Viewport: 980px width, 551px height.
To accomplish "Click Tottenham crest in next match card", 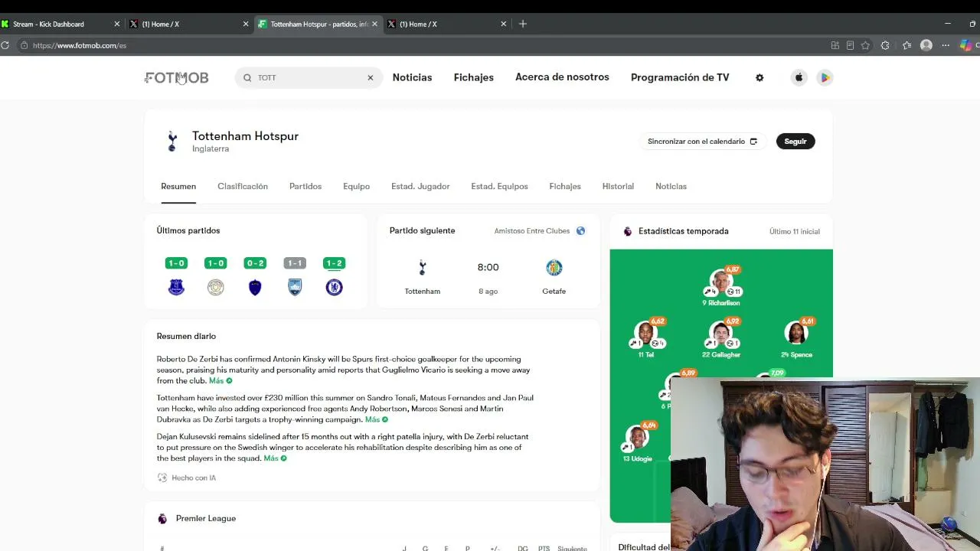I will click(x=423, y=268).
